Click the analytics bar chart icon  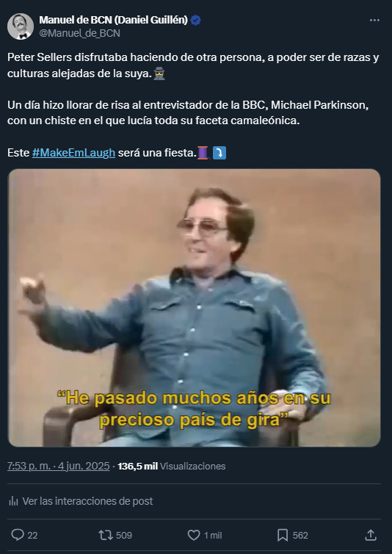pyautogui.click(x=13, y=501)
